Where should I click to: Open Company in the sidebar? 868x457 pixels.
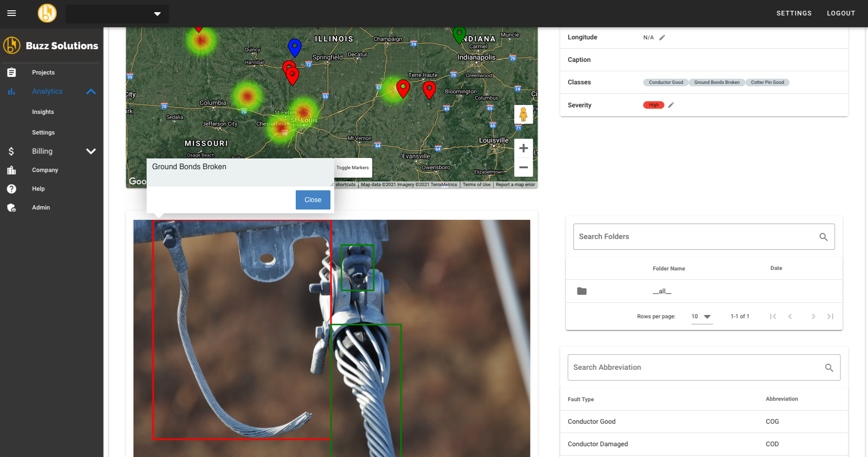45,170
